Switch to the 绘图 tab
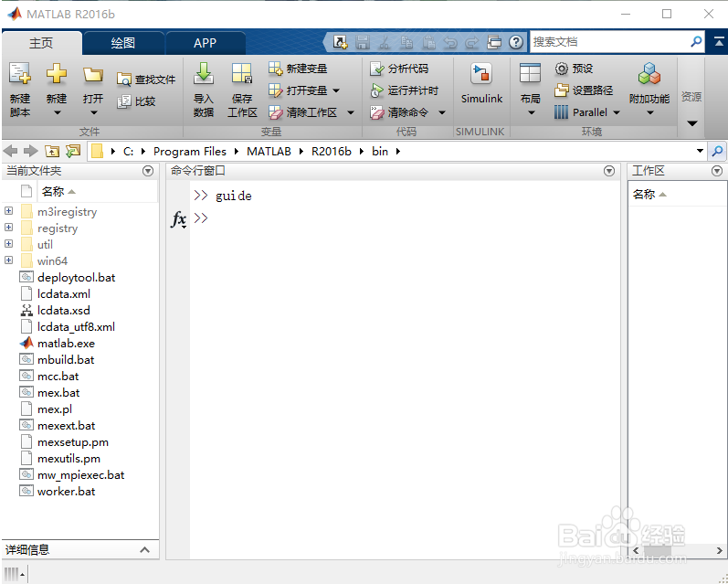Screen dimensions: 728x584 (123, 43)
